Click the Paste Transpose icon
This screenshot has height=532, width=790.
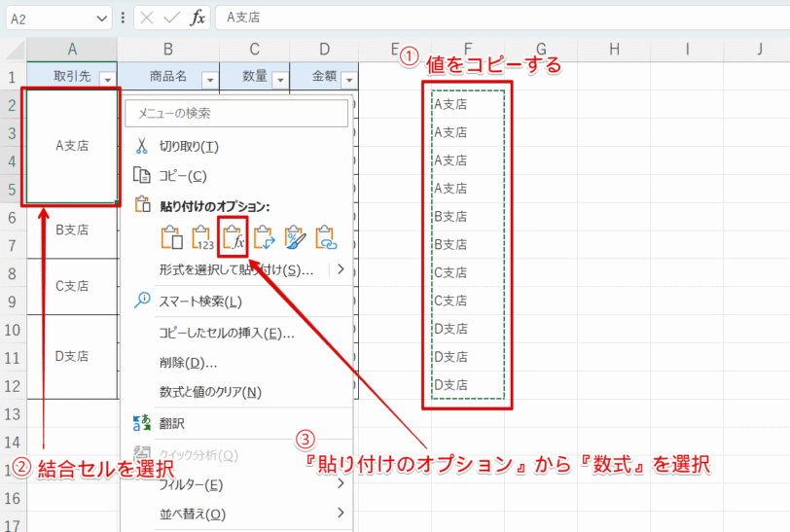tap(264, 237)
